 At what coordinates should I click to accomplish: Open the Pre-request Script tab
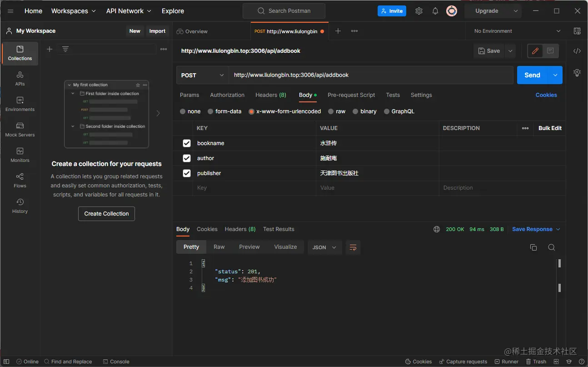351,95
